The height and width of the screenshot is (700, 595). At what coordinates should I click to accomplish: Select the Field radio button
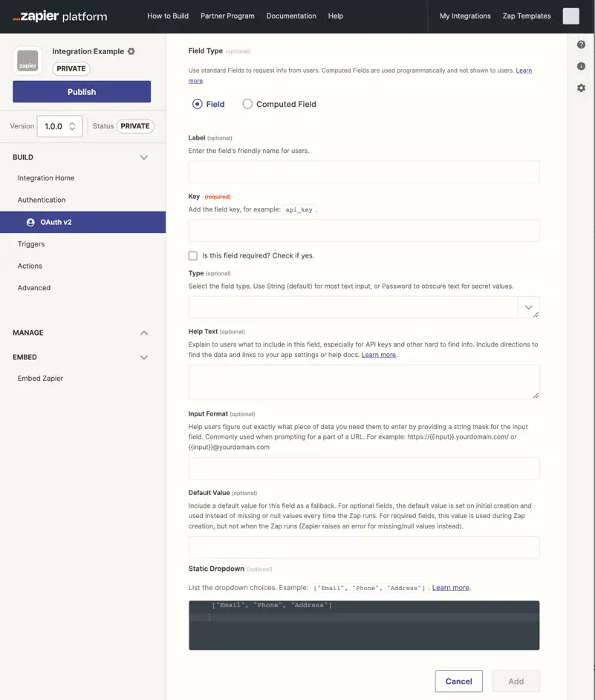(x=197, y=104)
